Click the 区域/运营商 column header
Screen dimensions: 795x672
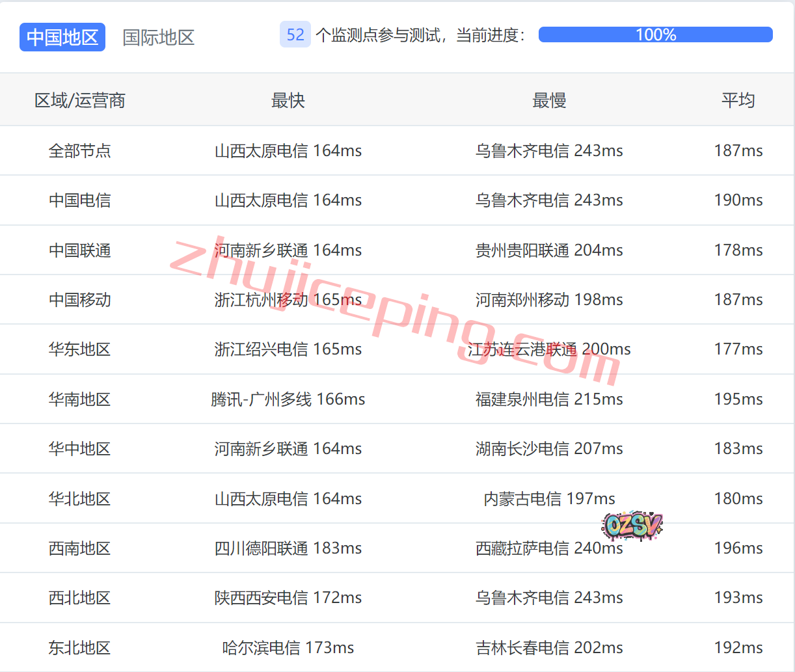point(80,100)
